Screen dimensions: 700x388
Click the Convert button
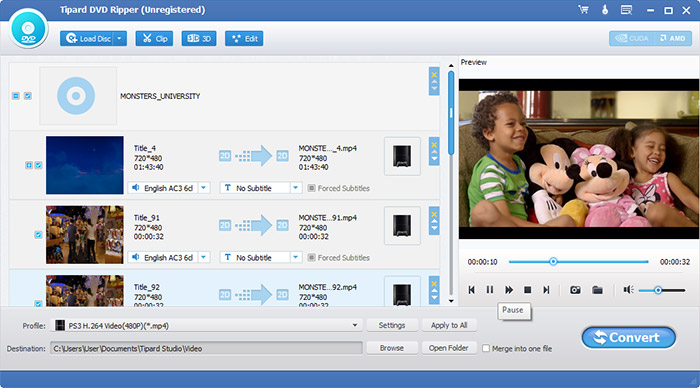coord(629,338)
